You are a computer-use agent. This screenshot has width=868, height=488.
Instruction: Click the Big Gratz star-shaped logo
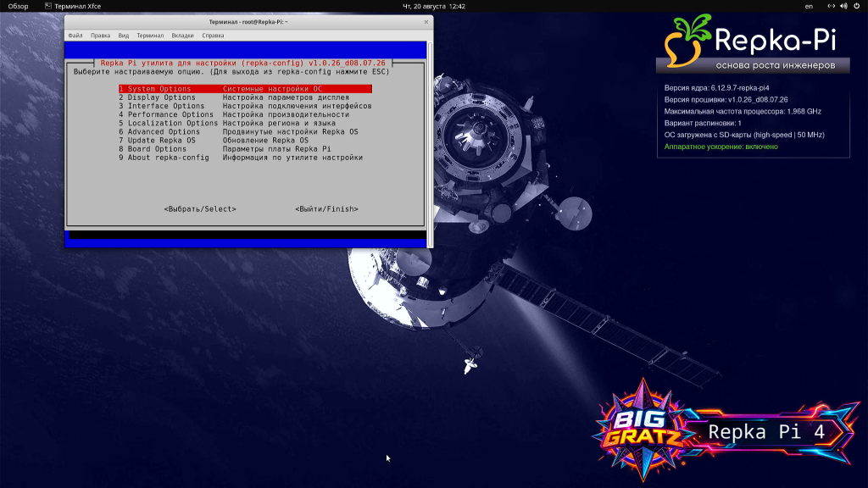click(x=643, y=430)
